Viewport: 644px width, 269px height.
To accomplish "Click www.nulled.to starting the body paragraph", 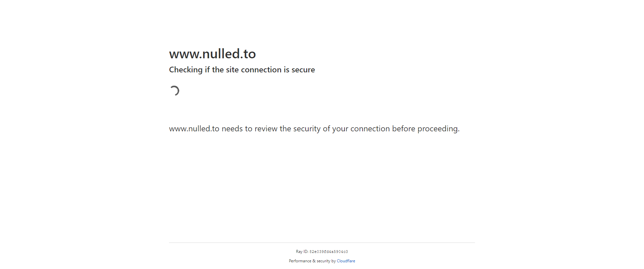I will [x=194, y=129].
